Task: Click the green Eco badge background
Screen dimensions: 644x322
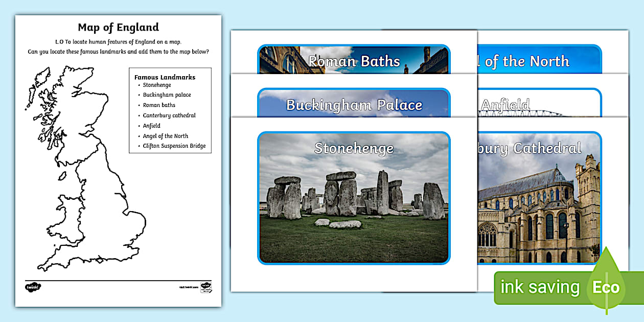Action: 542,287
